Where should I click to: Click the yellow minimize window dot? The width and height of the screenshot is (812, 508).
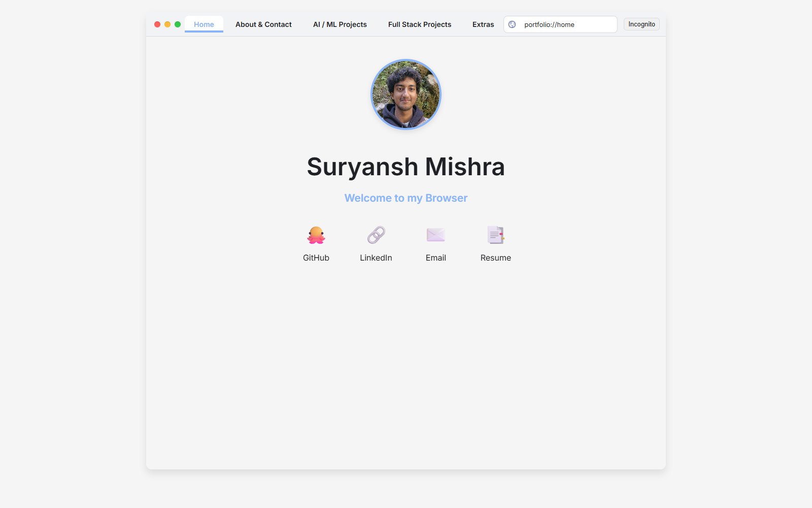(167, 24)
